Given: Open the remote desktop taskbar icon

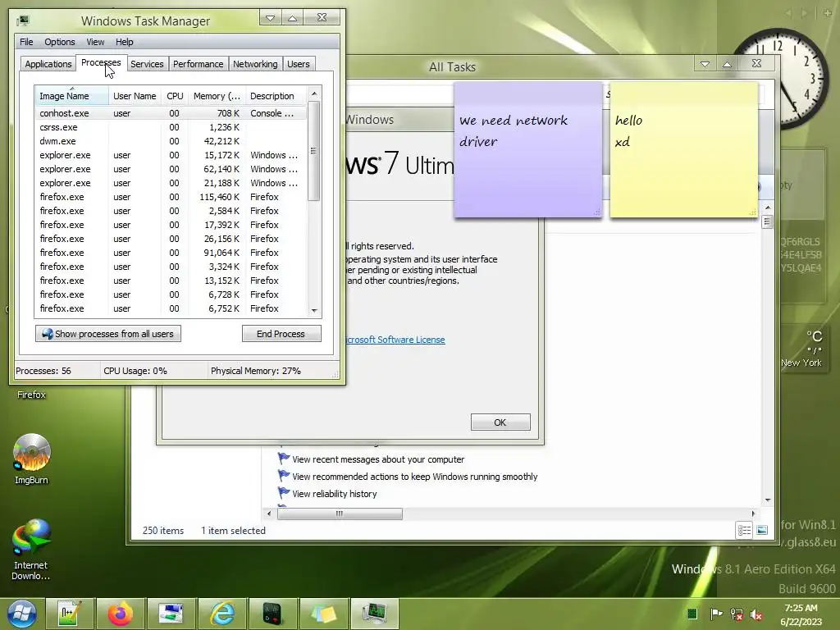Looking at the screenshot, I should pos(171,614).
